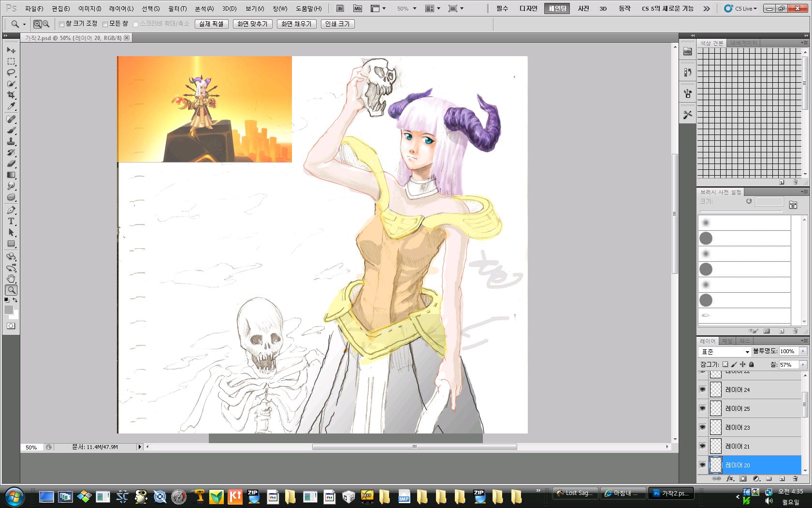Screen dimensions: 812x508
Task: Open the 표준 blend mode dropdown
Action: click(725, 351)
